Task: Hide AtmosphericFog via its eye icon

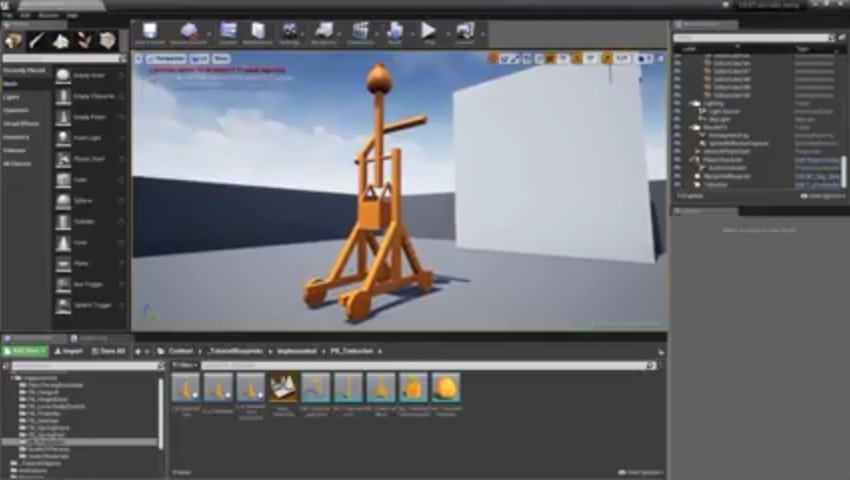Action: [677, 136]
